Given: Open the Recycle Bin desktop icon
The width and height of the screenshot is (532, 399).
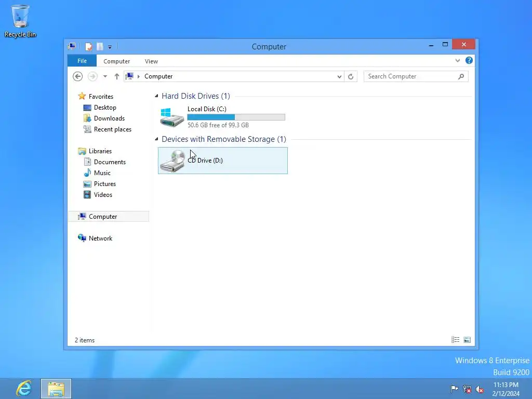Looking at the screenshot, I should (x=20, y=21).
